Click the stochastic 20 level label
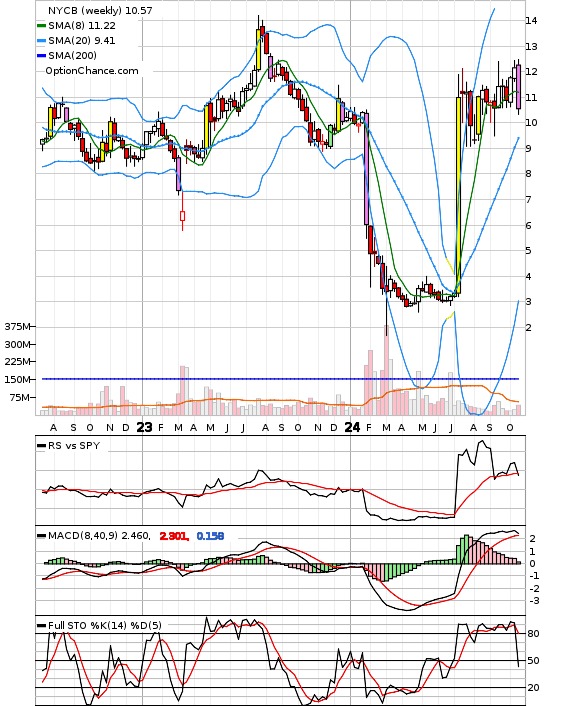Screen dimensions: 566x706 click(x=533, y=688)
